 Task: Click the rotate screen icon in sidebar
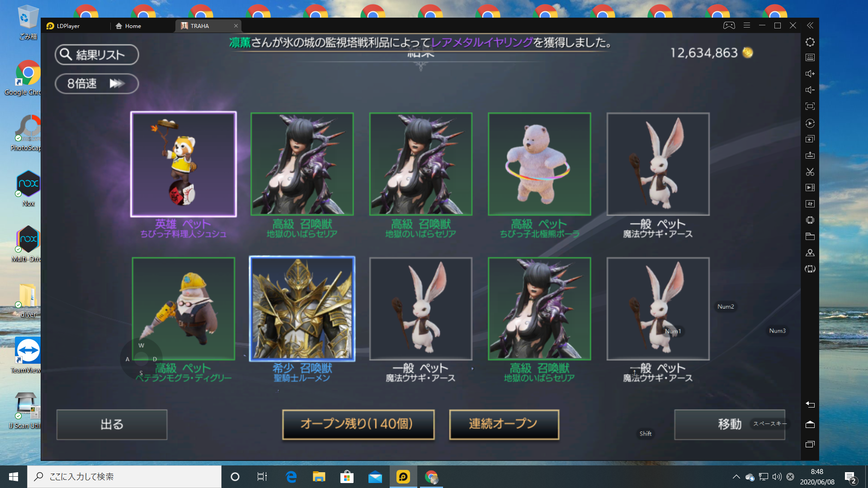[810, 269]
